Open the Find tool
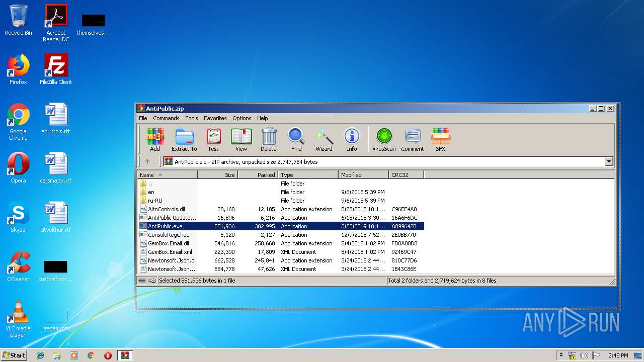644x362 pixels. 296,139
